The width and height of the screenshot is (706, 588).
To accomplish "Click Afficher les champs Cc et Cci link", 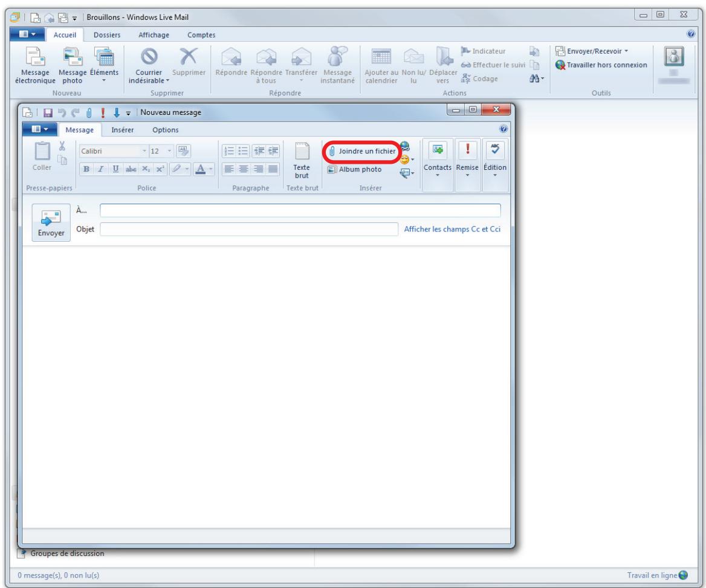I will 452,229.
